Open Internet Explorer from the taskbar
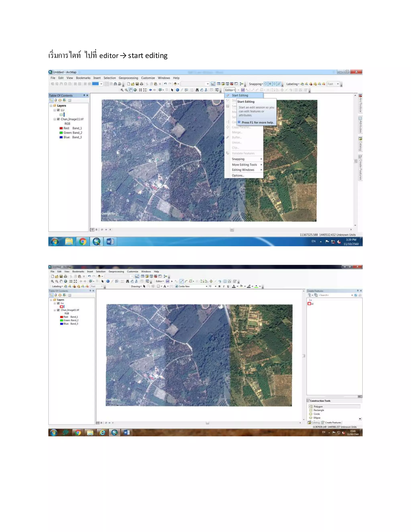 pyautogui.click(x=102, y=432)
